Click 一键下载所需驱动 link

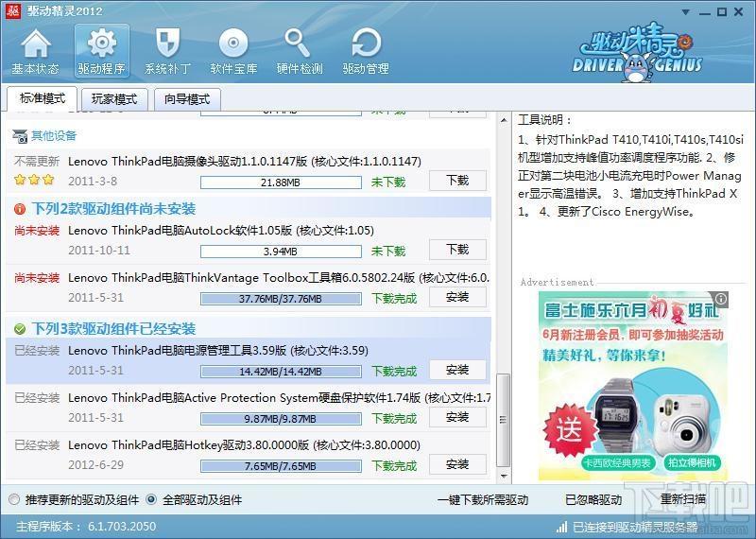(x=483, y=500)
